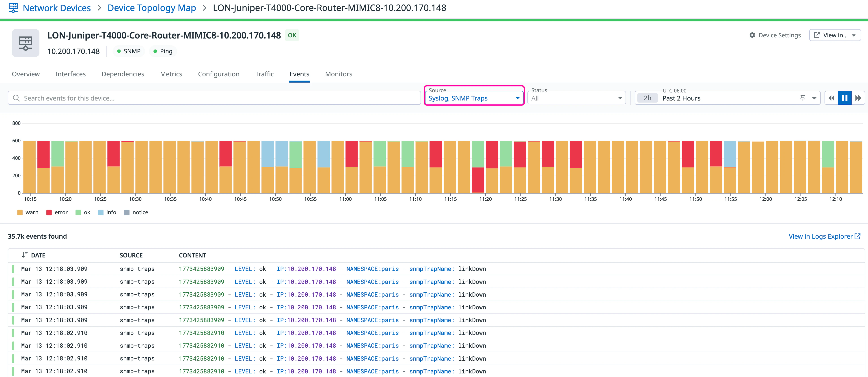868x377 pixels.
Task: Switch to the Traffic tab
Action: tap(264, 74)
